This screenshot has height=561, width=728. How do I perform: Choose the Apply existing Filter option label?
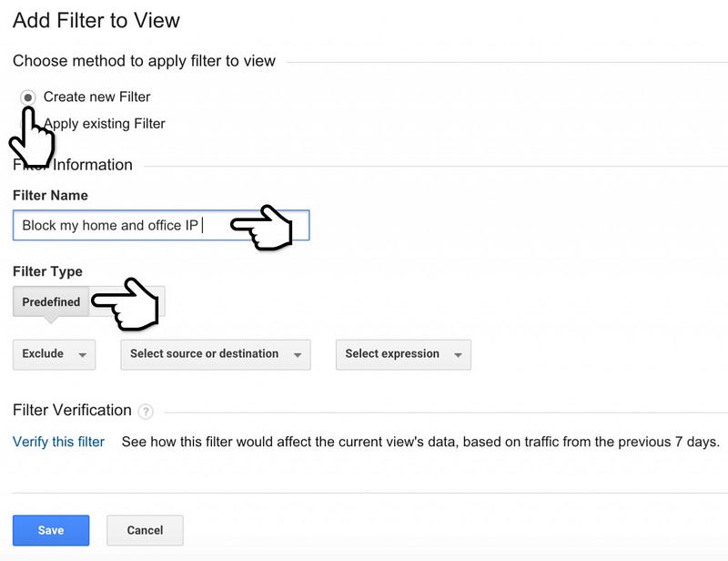coord(105,124)
